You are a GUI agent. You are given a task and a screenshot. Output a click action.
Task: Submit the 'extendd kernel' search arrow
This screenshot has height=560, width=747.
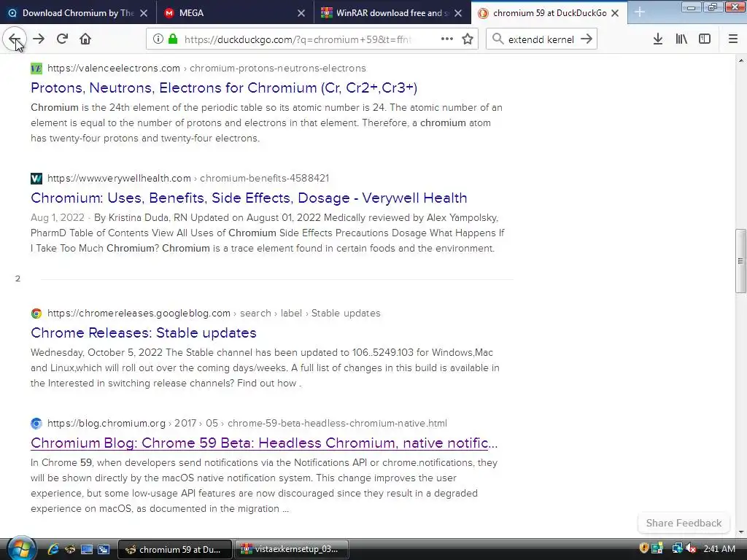pyautogui.click(x=587, y=39)
